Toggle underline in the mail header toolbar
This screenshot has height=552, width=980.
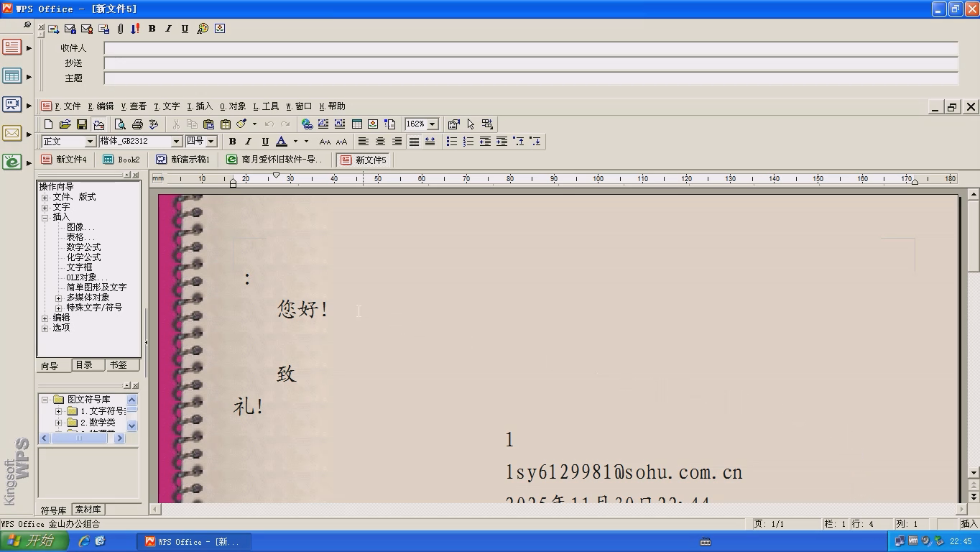pos(185,29)
